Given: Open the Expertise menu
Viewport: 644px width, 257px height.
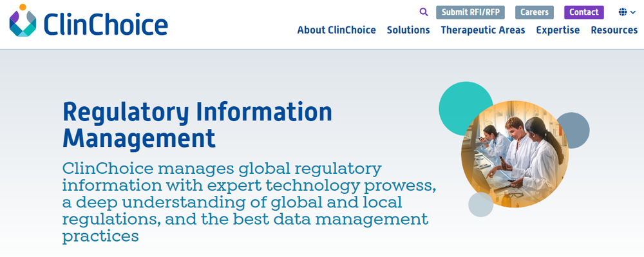Looking at the screenshot, I should [x=558, y=30].
